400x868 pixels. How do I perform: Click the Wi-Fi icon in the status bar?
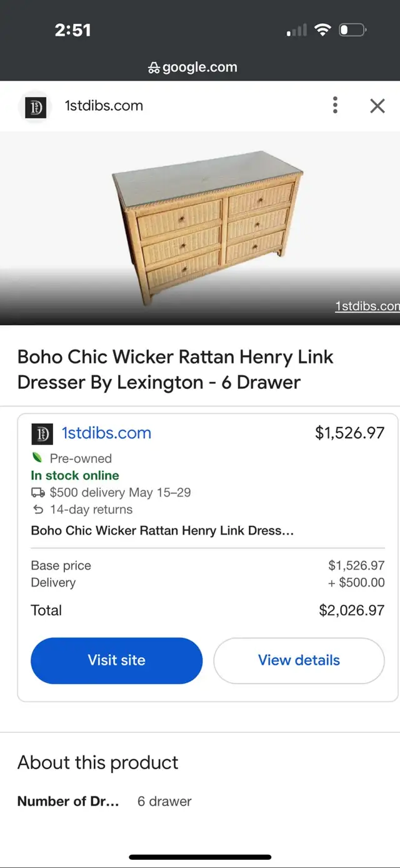tap(322, 29)
